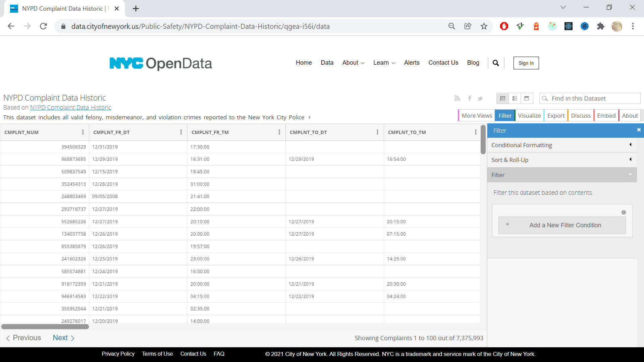The image size is (644, 362).
Task: Focus the Find in this Dataset field
Action: point(590,98)
